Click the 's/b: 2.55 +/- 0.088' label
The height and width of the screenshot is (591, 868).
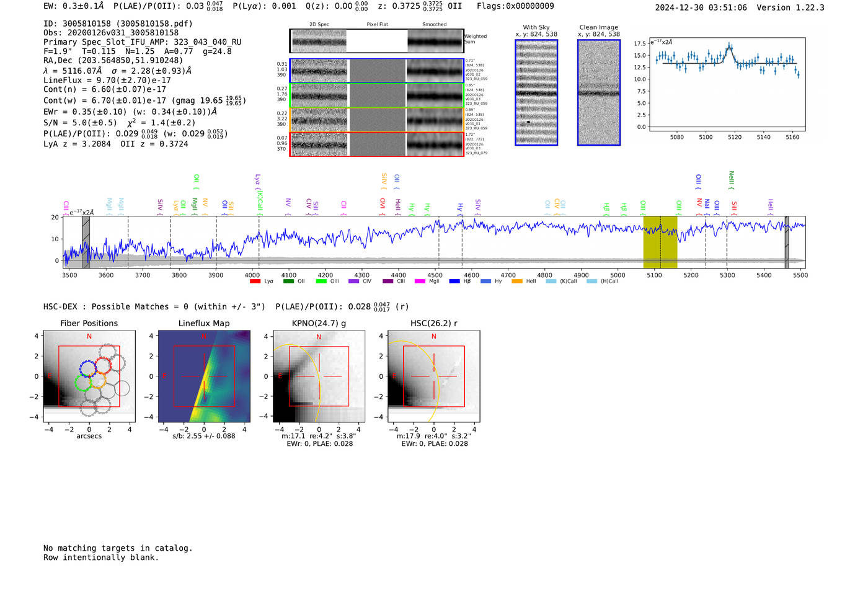click(204, 436)
